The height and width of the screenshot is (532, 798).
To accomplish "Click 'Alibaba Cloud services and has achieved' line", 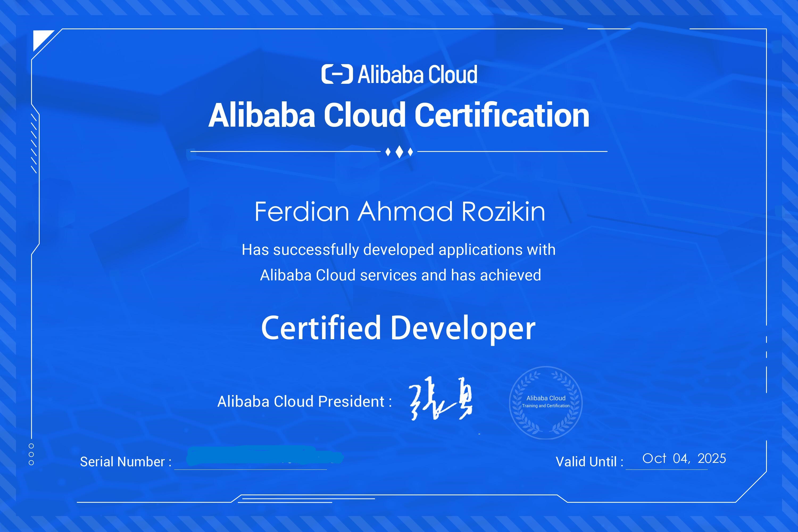I will click(400, 275).
